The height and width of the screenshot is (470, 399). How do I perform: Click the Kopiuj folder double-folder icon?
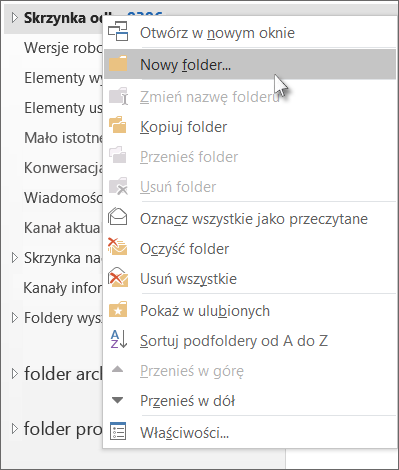pos(118,125)
